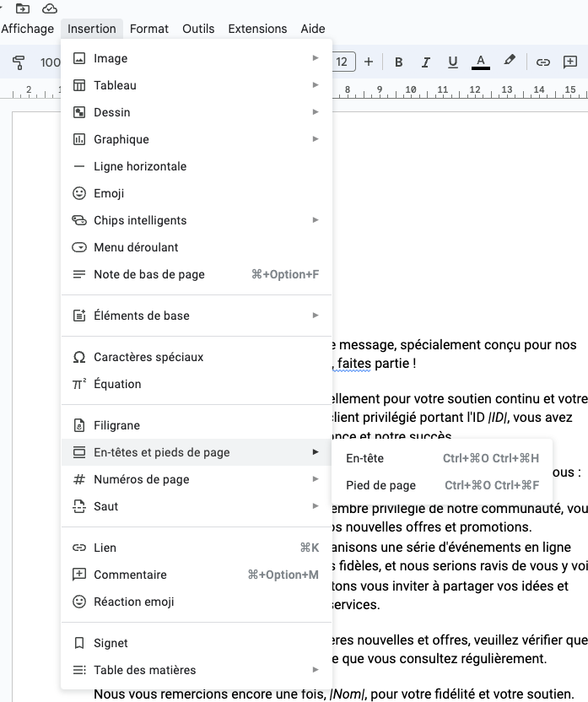Click the Table des matières icon
Image resolution: width=588 pixels, height=702 pixels.
(x=79, y=670)
